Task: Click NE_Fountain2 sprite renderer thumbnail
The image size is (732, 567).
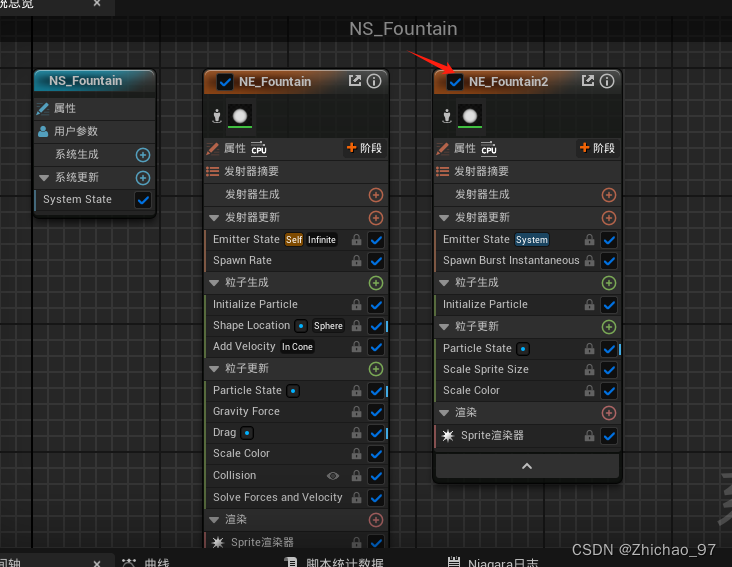Action: [470, 116]
